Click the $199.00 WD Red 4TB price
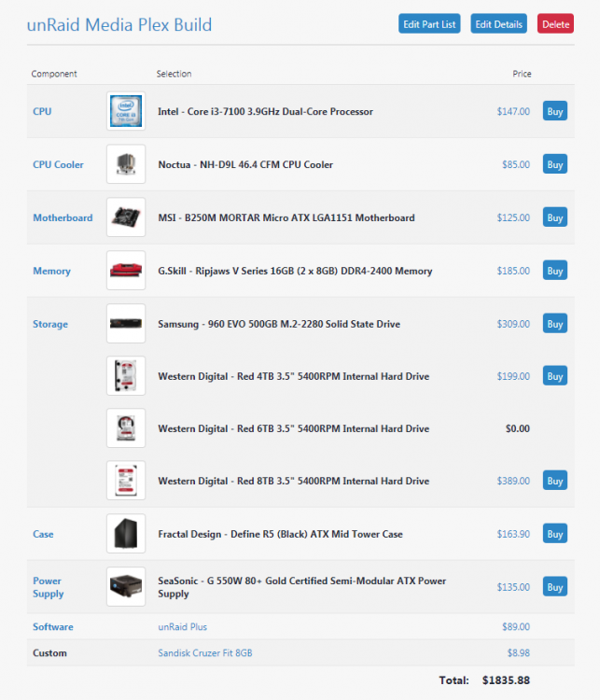 [513, 376]
